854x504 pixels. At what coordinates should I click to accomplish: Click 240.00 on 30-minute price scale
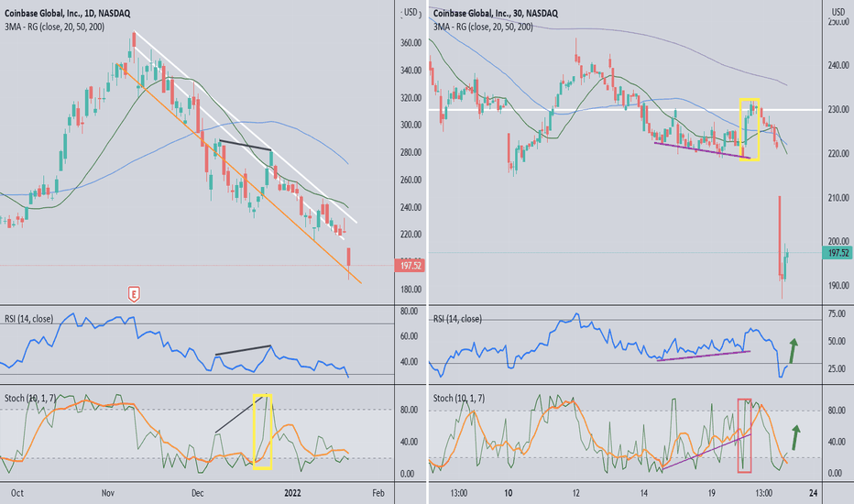point(838,65)
